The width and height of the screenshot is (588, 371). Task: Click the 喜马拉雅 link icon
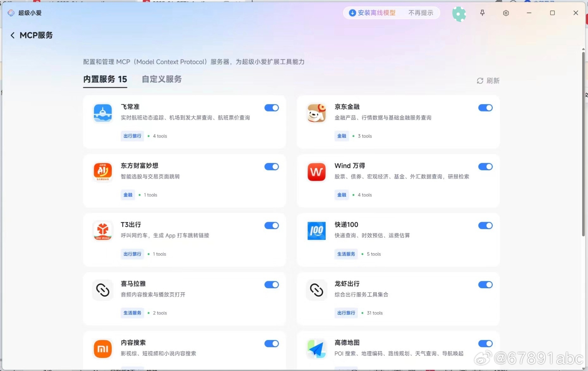click(x=103, y=290)
